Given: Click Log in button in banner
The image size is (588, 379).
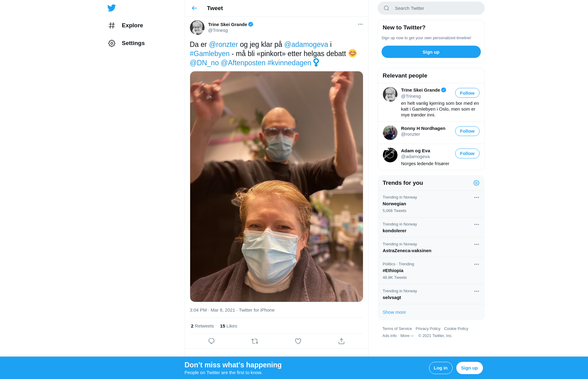Looking at the screenshot, I should click(x=440, y=368).
